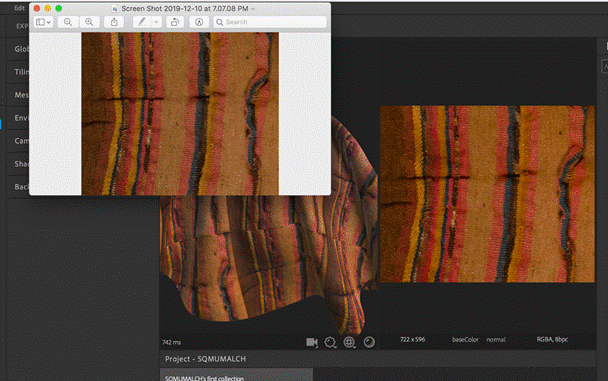
Task: Click the fabric image inside Preview window
Action: [x=180, y=114]
